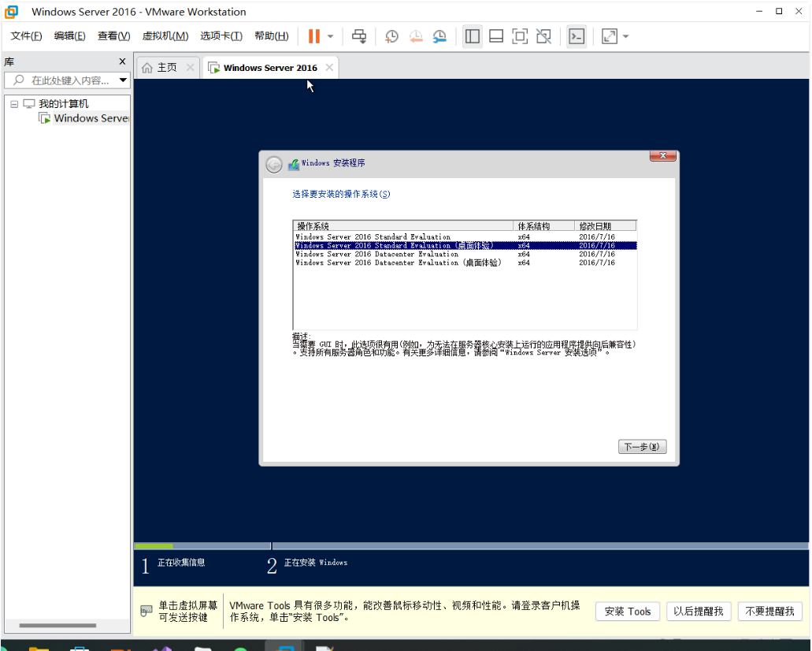The image size is (812, 651).
Task: Click the 不要提醒我 button
Action: 769,611
